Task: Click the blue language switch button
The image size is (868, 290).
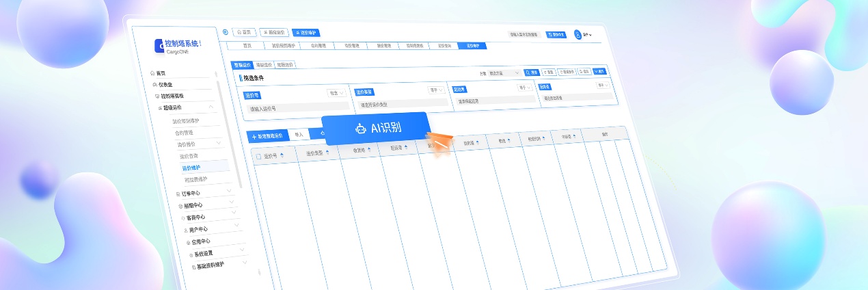Action: tap(556, 34)
